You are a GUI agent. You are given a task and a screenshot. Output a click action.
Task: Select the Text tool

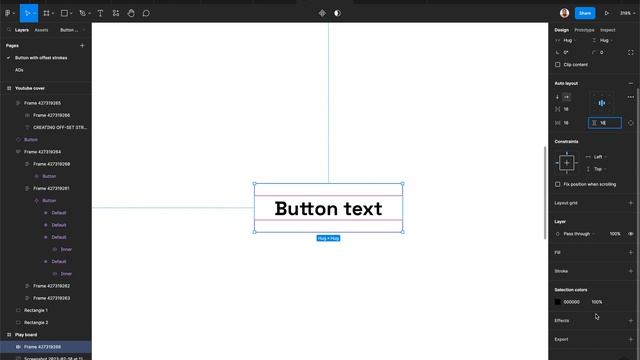100,13
